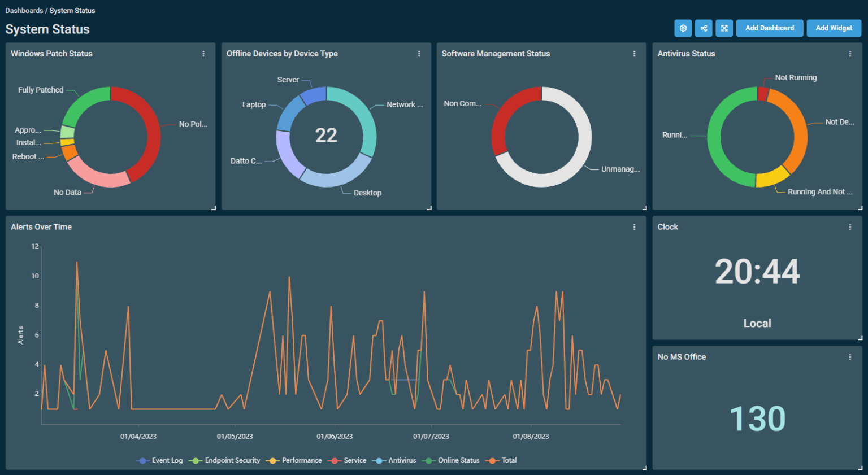Toggle Performance series in chart legend

294,460
